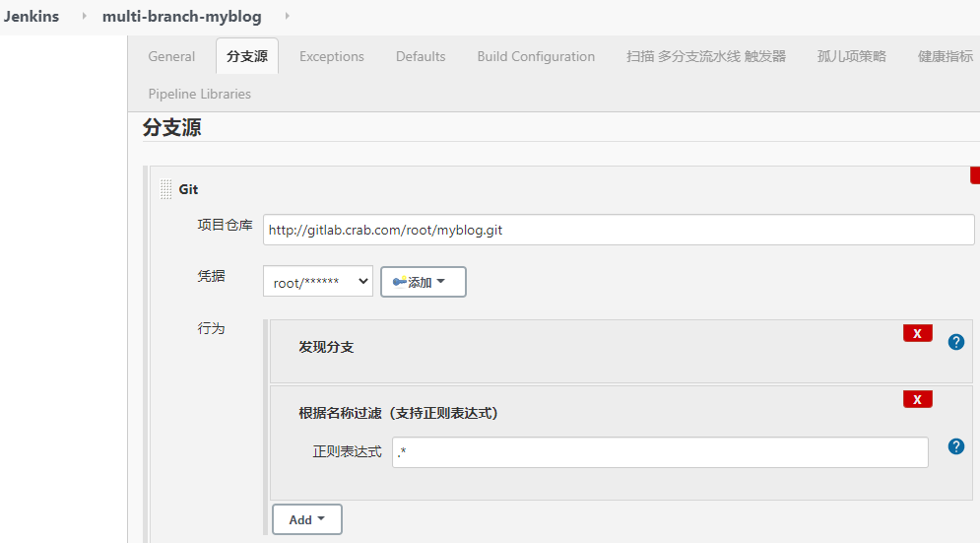Go to Build Configuration tab

(536, 56)
